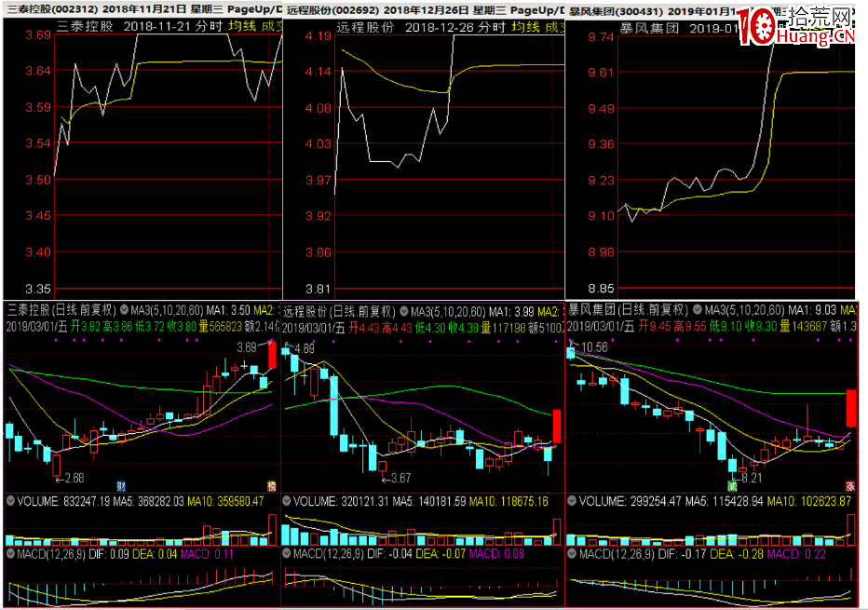Open dropdown beside MACD DIF: -0.04
Viewport: 868px width, 610px height.
(x=287, y=554)
